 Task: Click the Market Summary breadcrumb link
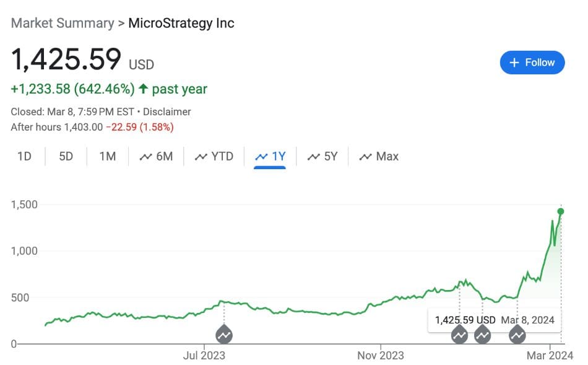click(x=61, y=23)
